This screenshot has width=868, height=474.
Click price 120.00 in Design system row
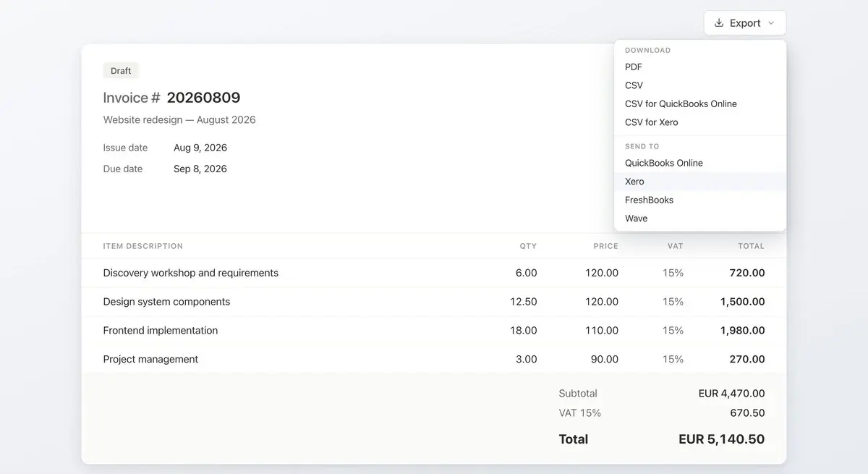(x=602, y=302)
